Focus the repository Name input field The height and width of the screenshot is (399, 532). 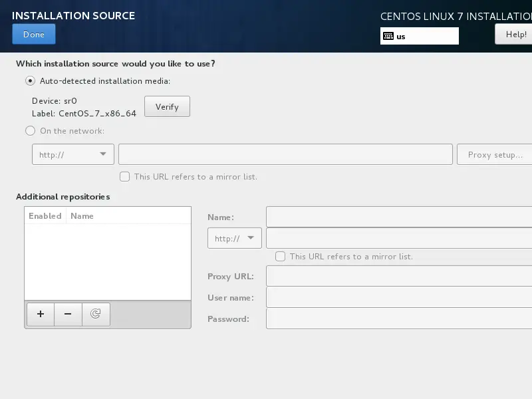[399, 217]
